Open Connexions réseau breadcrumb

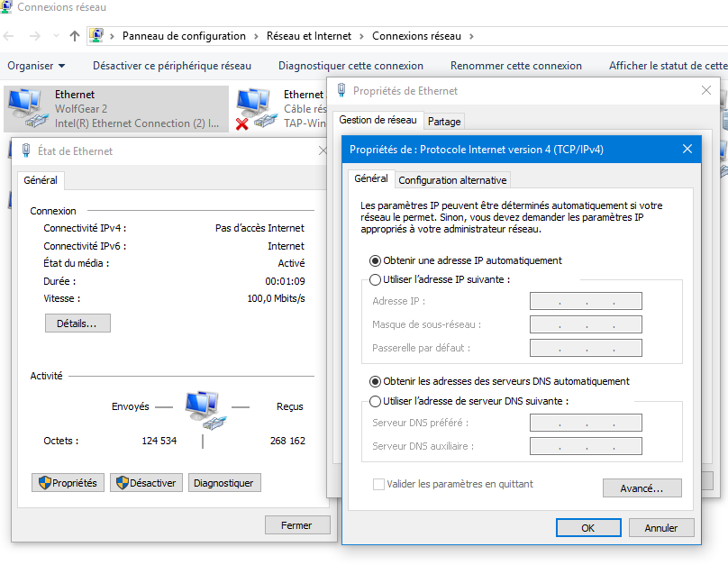pyautogui.click(x=416, y=36)
